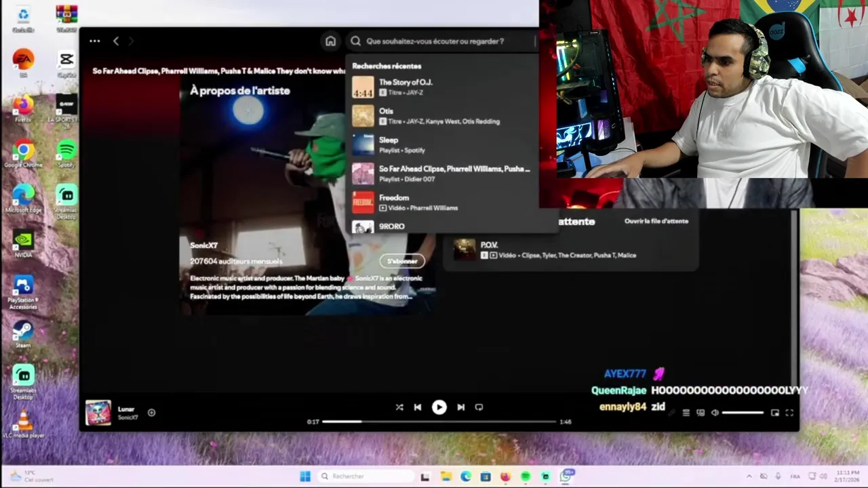Toggle shuffle in the Spotify player
The width and height of the screenshot is (868, 488).
coord(399,407)
